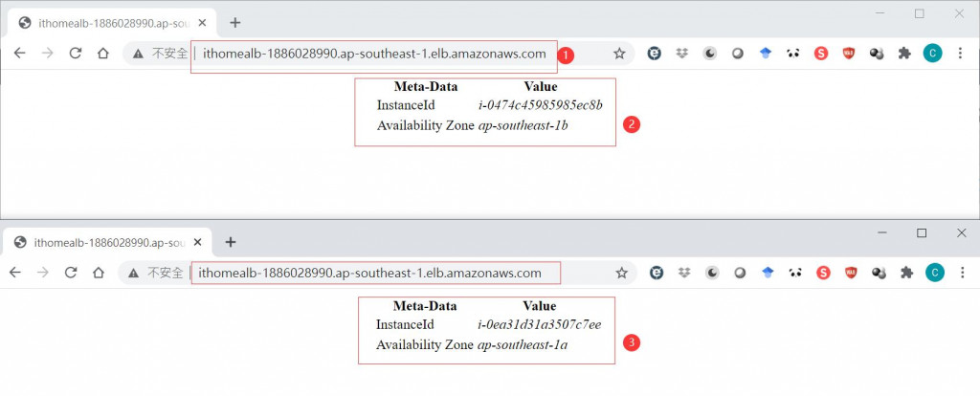The image size is (980, 396).
Task: Select instance ID i-0ea31d31a3507c7ee
Action: tap(540, 324)
